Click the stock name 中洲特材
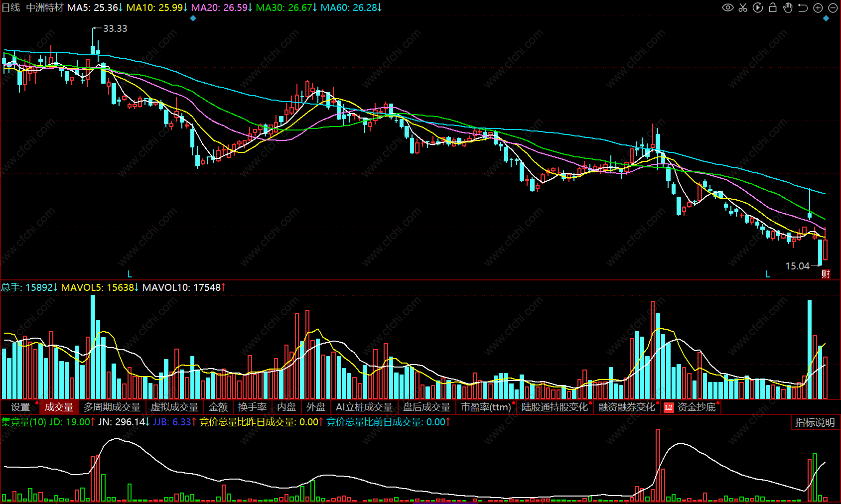The image size is (841, 504). point(45,7)
